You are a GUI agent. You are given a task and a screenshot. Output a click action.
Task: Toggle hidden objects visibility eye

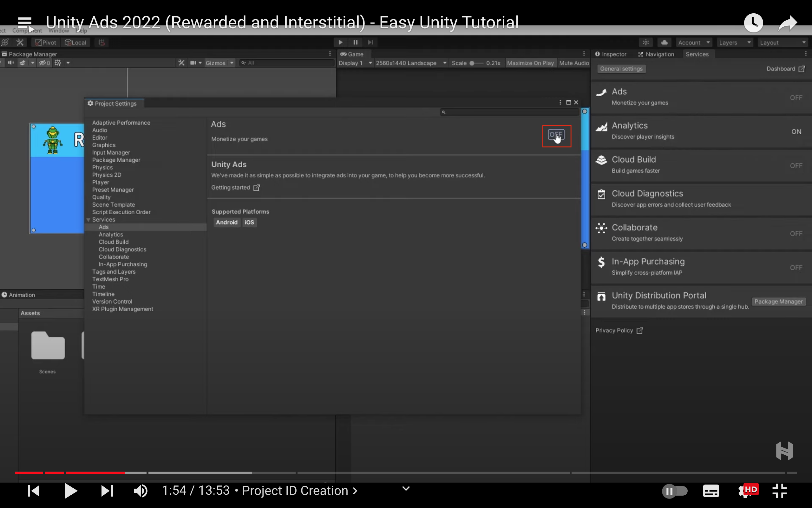click(x=44, y=63)
